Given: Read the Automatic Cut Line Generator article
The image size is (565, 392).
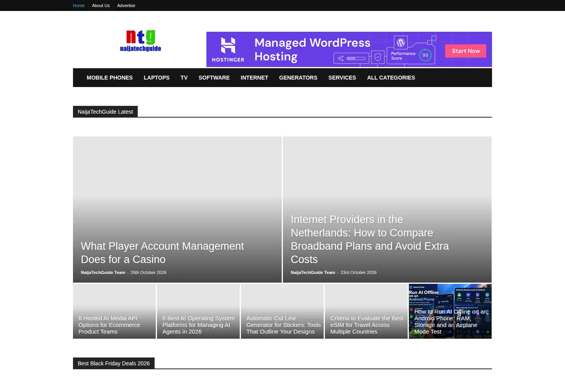Looking at the screenshot, I should point(284,325).
